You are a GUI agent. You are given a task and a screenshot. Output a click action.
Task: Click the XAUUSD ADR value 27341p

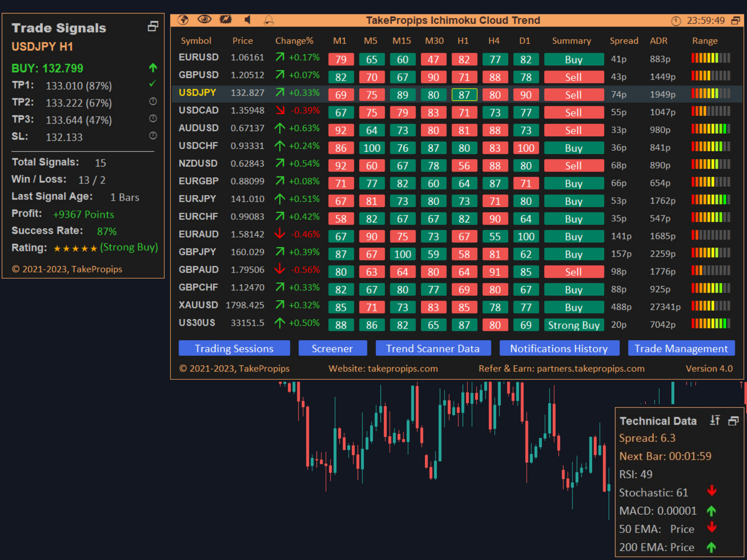[665, 307]
